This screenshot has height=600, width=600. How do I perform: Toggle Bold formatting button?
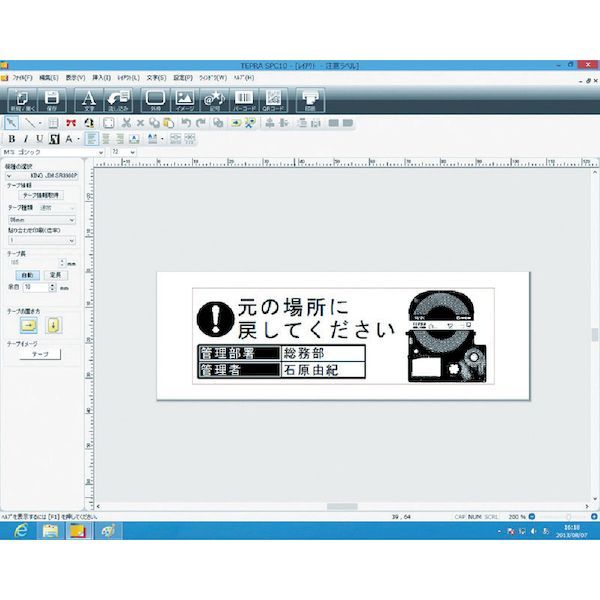click(11, 138)
